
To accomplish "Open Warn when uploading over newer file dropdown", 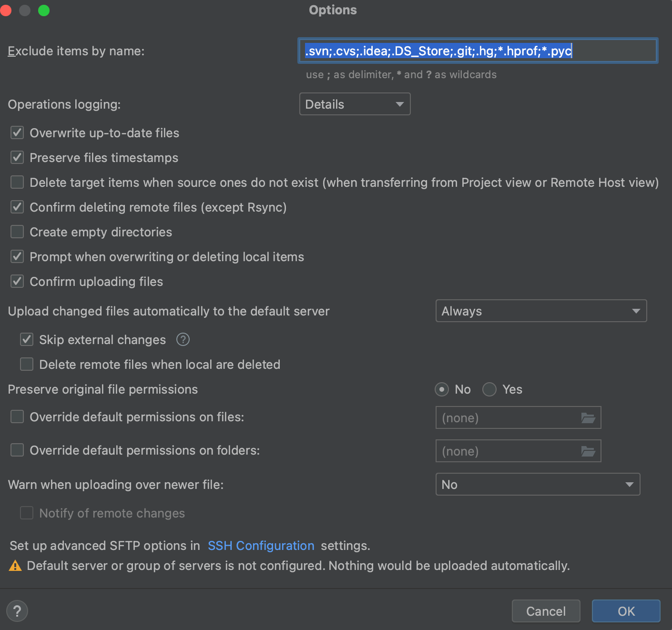I will [538, 485].
